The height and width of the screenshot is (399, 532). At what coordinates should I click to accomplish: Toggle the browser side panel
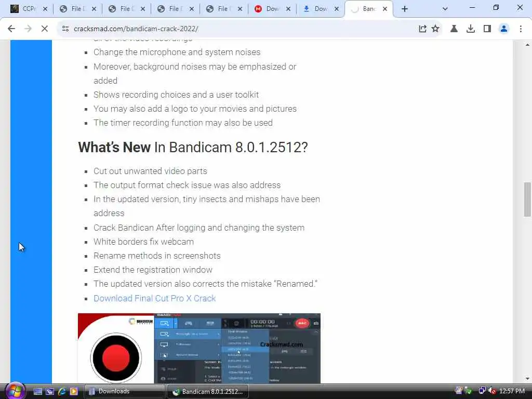(487, 29)
